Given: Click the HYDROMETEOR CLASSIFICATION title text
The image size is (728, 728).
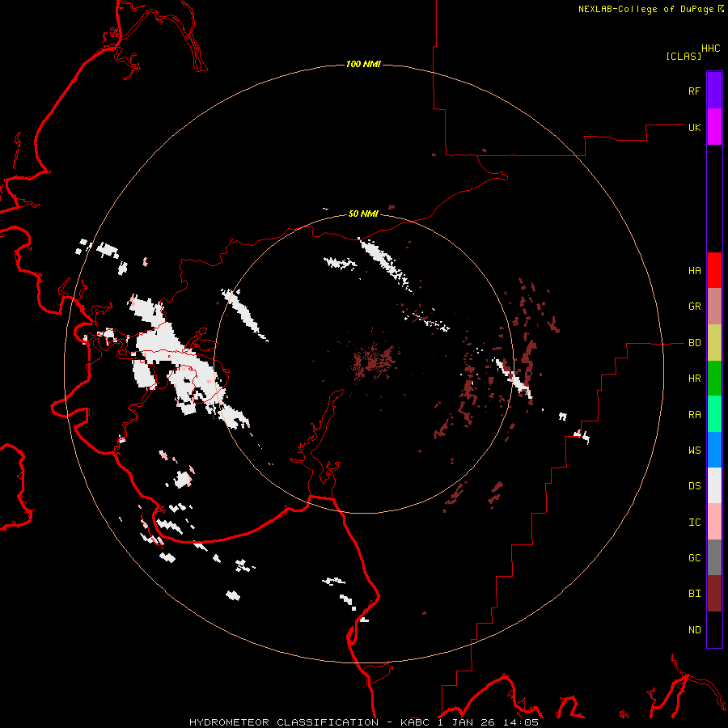Looking at the screenshot, I should pyautogui.click(x=284, y=722).
